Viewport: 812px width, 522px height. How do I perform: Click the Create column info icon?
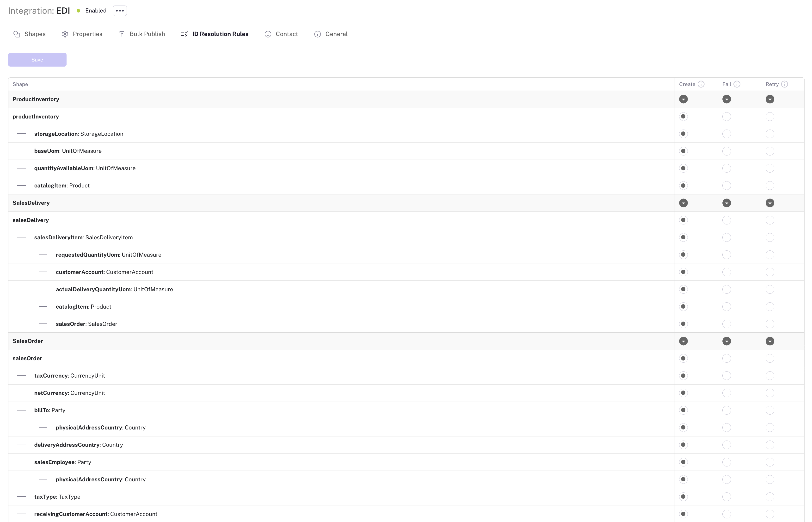701,84
